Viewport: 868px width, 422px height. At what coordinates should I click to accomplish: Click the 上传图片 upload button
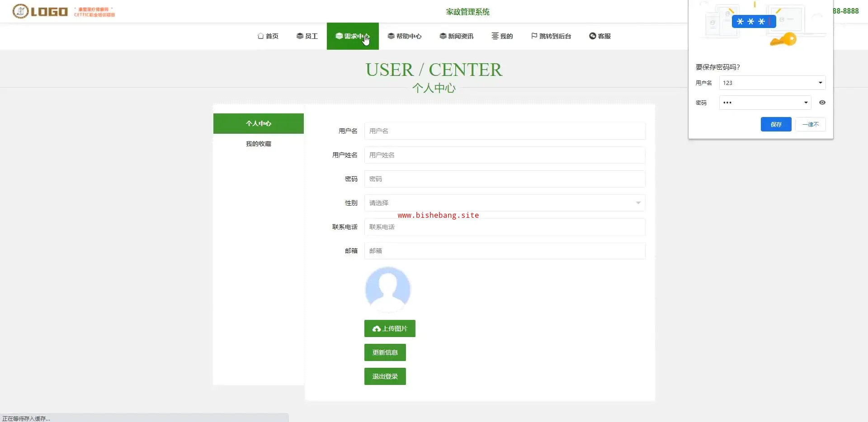[x=390, y=328]
